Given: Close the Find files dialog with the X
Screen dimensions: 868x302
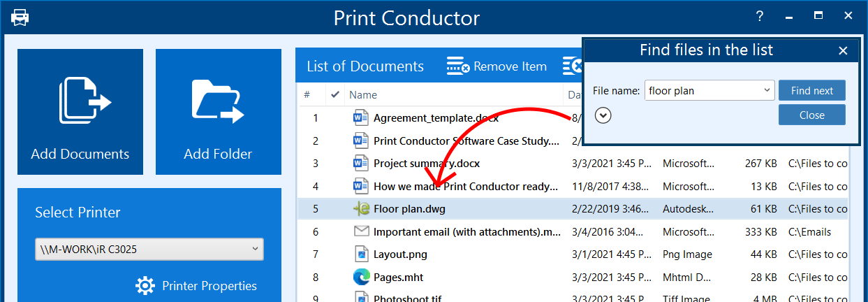Looking at the screenshot, I should (x=843, y=50).
